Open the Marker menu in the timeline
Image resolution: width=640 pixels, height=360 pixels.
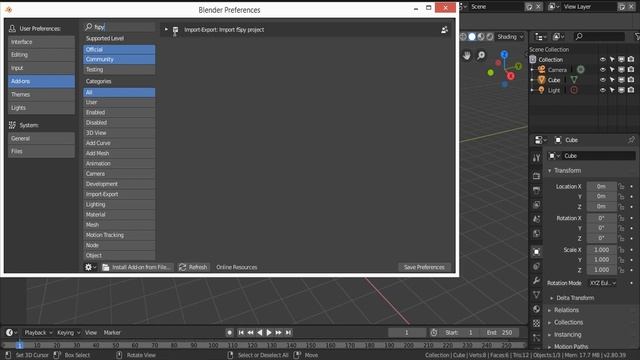pos(112,333)
